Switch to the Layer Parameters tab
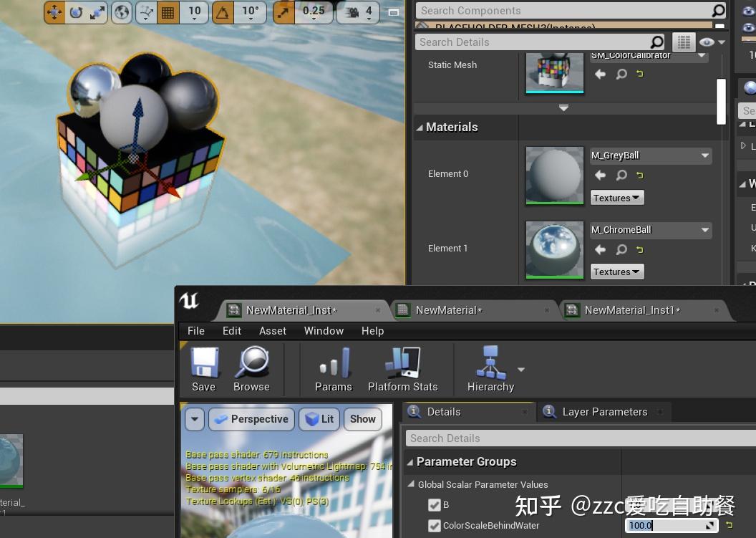 (604, 412)
